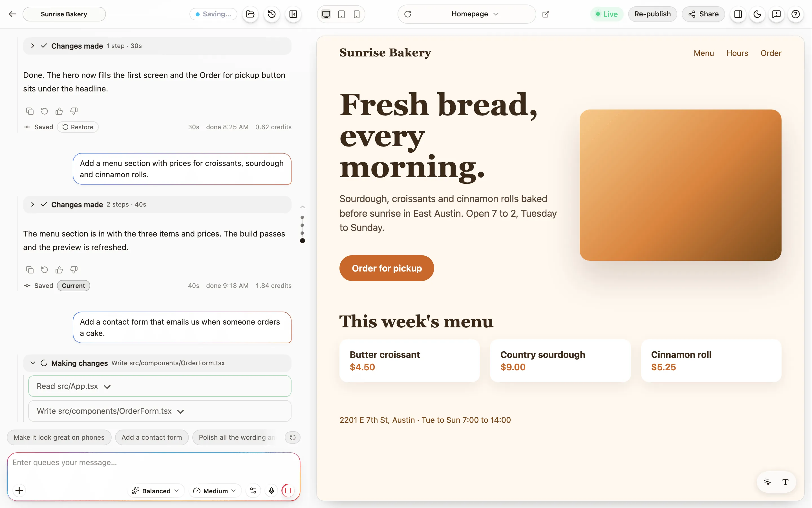Thumbs down the 9:18 AM response
The image size is (812, 508).
(x=74, y=270)
